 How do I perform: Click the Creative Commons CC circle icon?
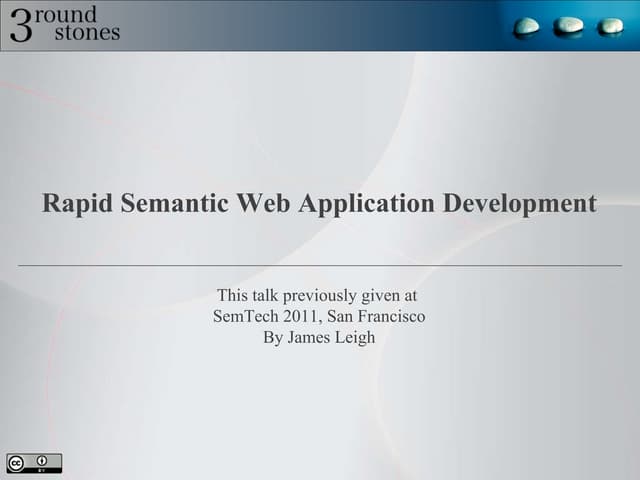point(17,461)
